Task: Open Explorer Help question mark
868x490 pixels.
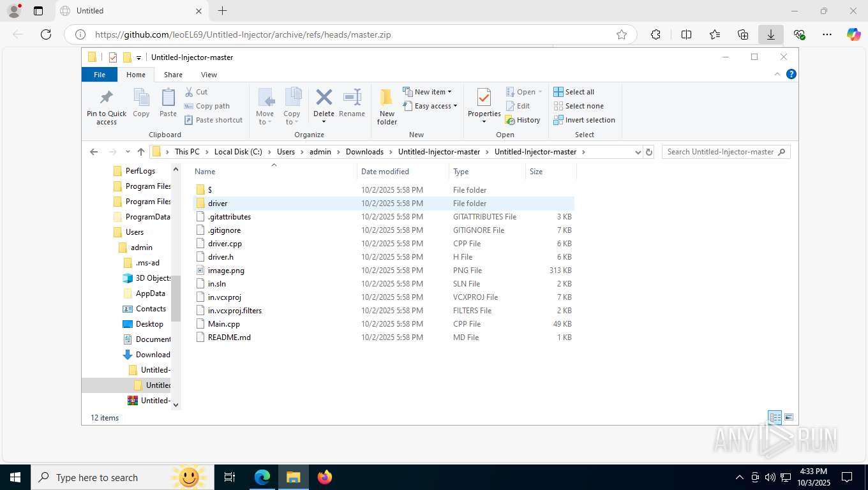Action: [791, 75]
